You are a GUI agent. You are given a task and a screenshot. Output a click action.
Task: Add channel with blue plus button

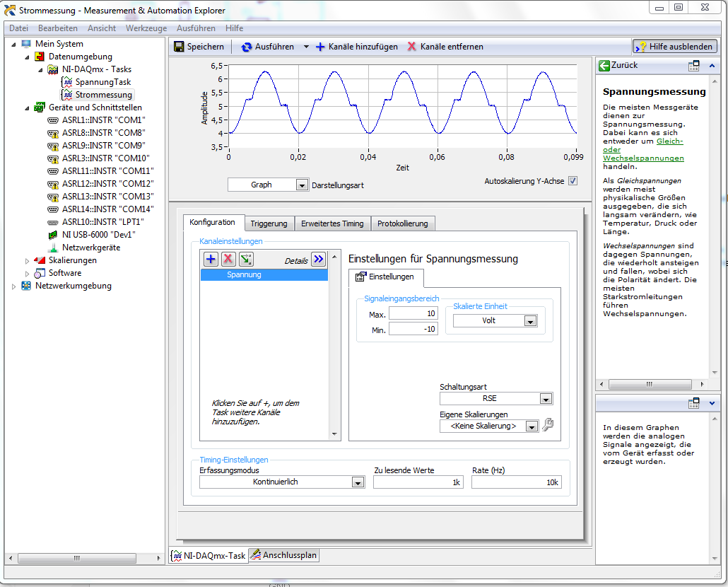pos(211,259)
